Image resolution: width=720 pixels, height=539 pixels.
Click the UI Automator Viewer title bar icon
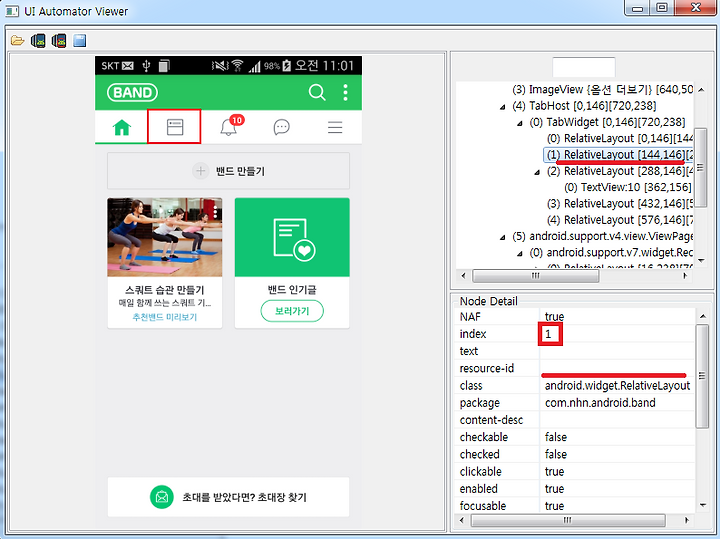(12, 11)
